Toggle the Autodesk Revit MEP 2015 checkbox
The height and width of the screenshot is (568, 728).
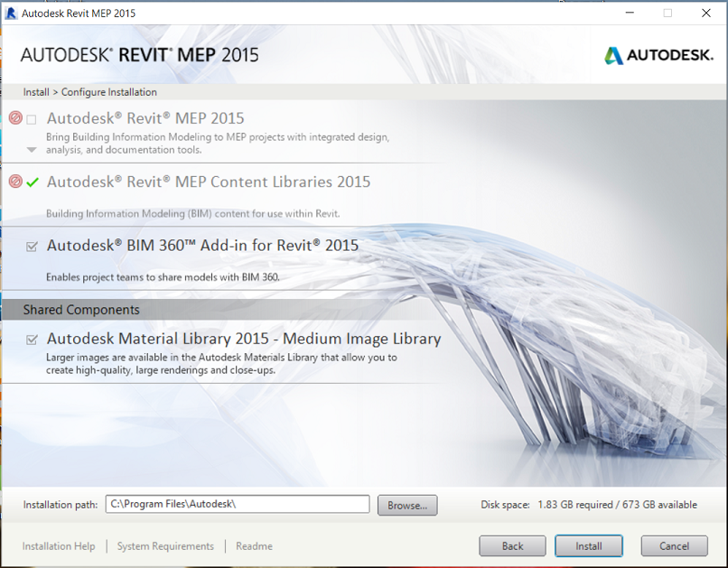[x=32, y=120]
